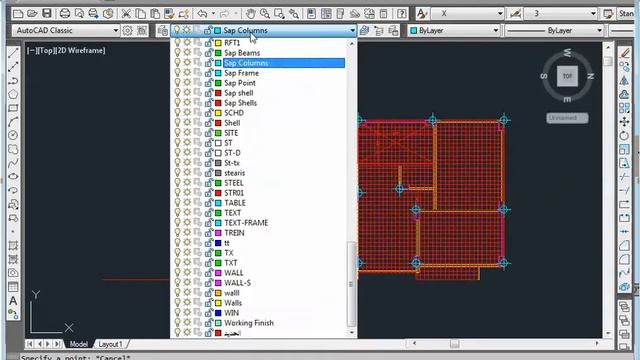This screenshot has width=640, height=360.
Task: Click the W compass direction on ViewCube
Action: click(567, 53)
